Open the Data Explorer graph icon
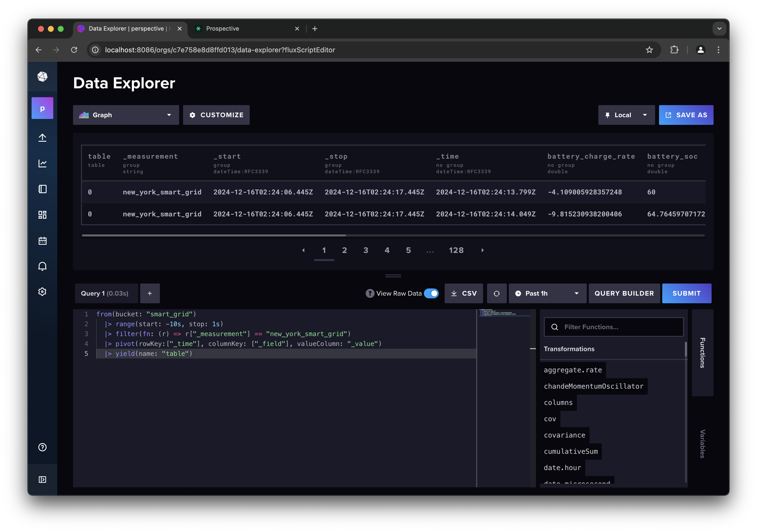Image resolution: width=757 pixels, height=532 pixels. (x=42, y=163)
